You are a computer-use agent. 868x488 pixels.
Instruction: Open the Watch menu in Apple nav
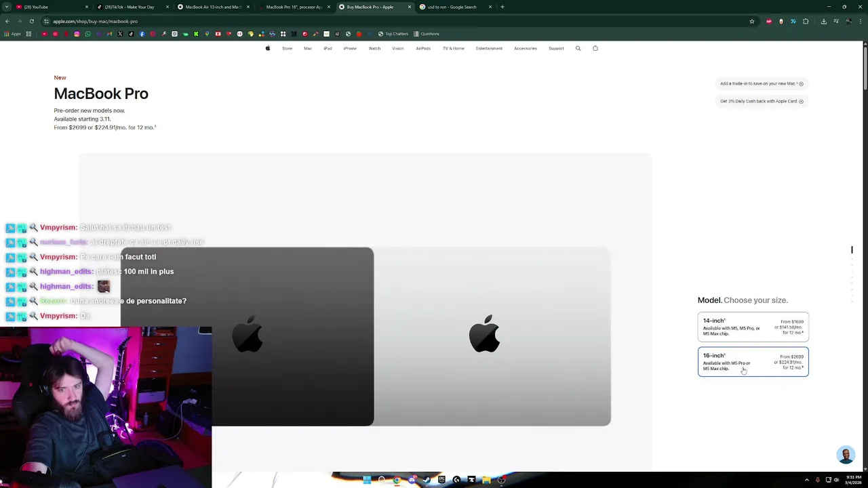tap(374, 48)
